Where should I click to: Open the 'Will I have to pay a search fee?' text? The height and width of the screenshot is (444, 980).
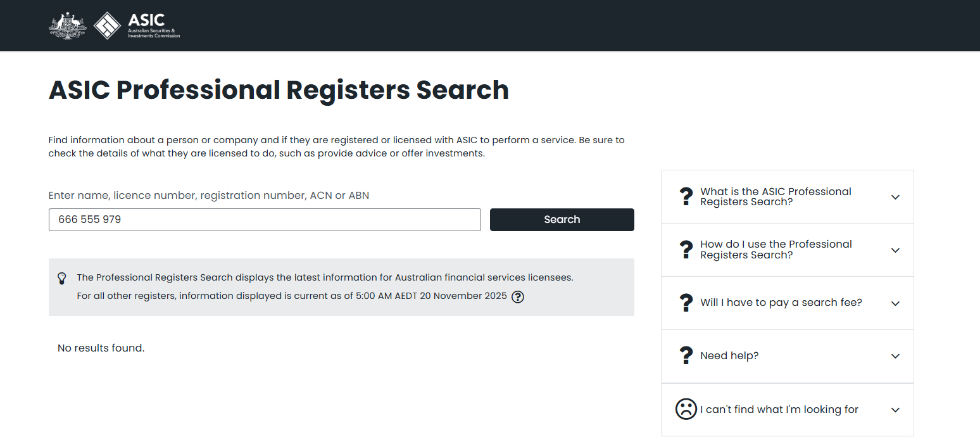pos(781,303)
